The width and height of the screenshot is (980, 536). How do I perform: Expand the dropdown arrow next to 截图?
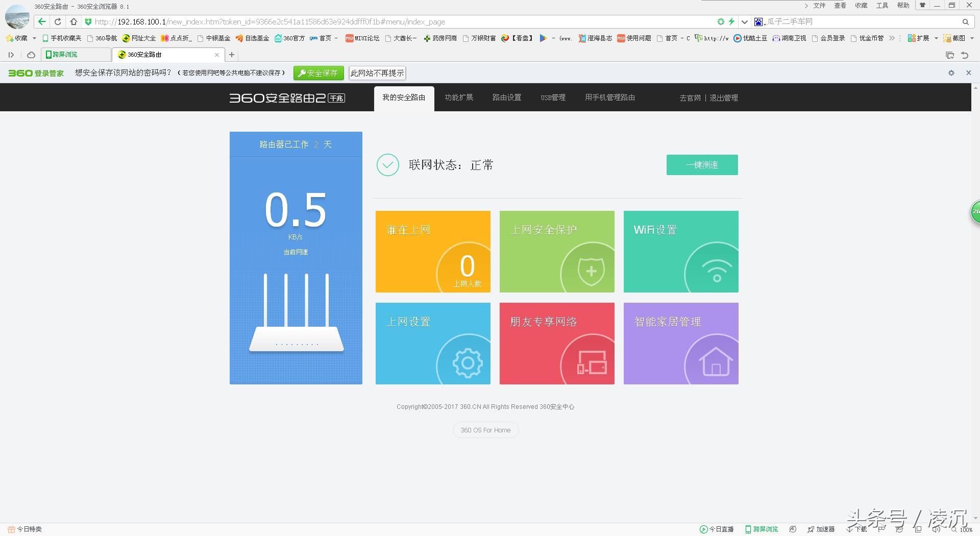(x=972, y=38)
